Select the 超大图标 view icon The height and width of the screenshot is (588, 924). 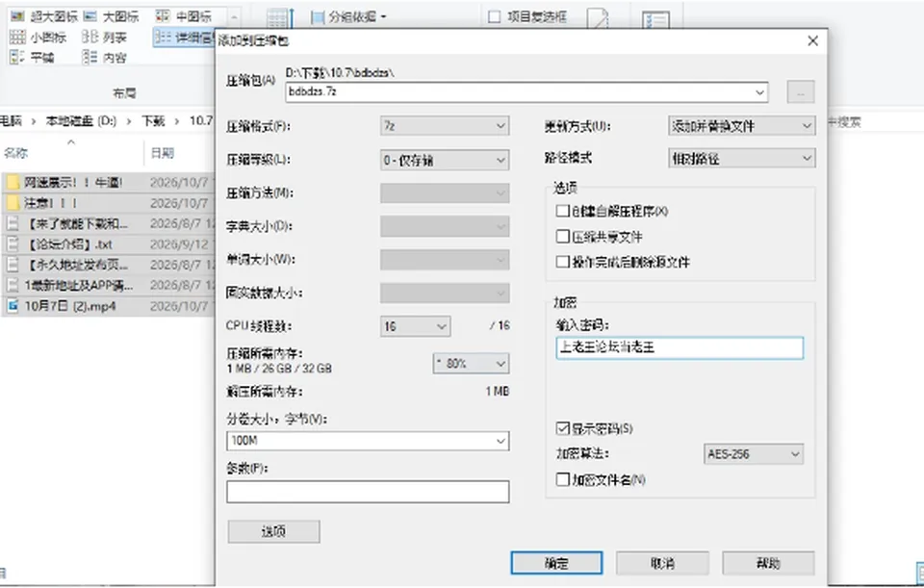[17, 16]
